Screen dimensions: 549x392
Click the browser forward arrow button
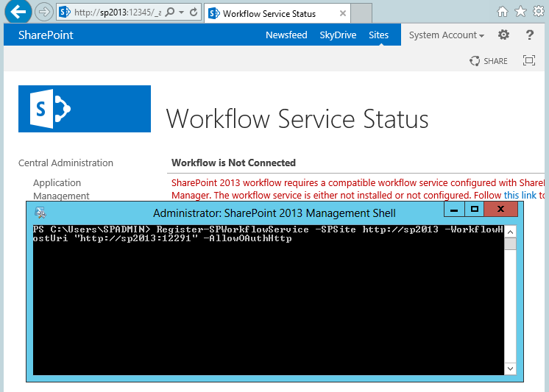[x=44, y=12]
